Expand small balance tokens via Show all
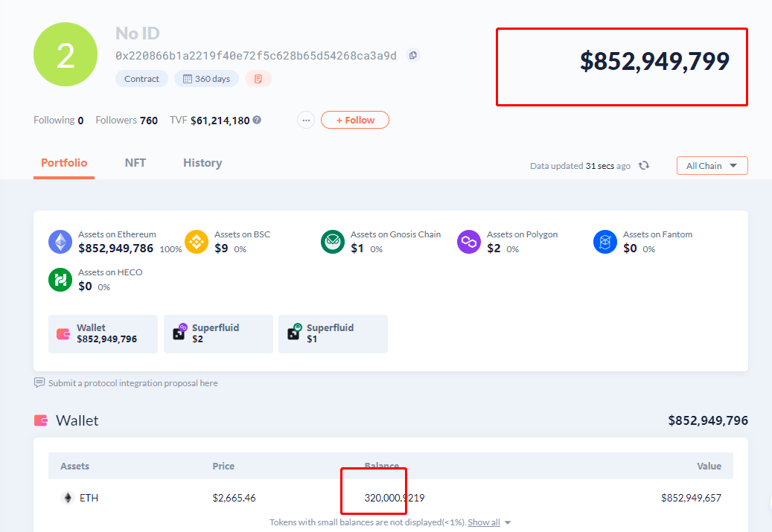 (x=484, y=522)
